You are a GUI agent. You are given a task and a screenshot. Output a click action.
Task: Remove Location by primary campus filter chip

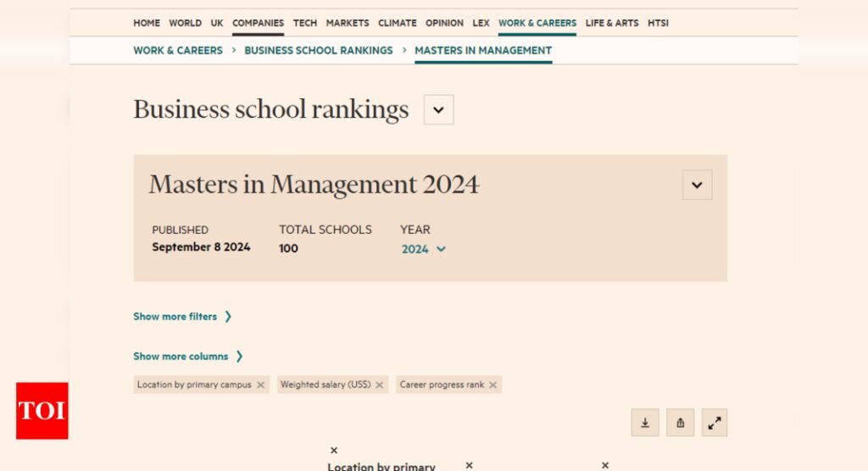point(261,385)
